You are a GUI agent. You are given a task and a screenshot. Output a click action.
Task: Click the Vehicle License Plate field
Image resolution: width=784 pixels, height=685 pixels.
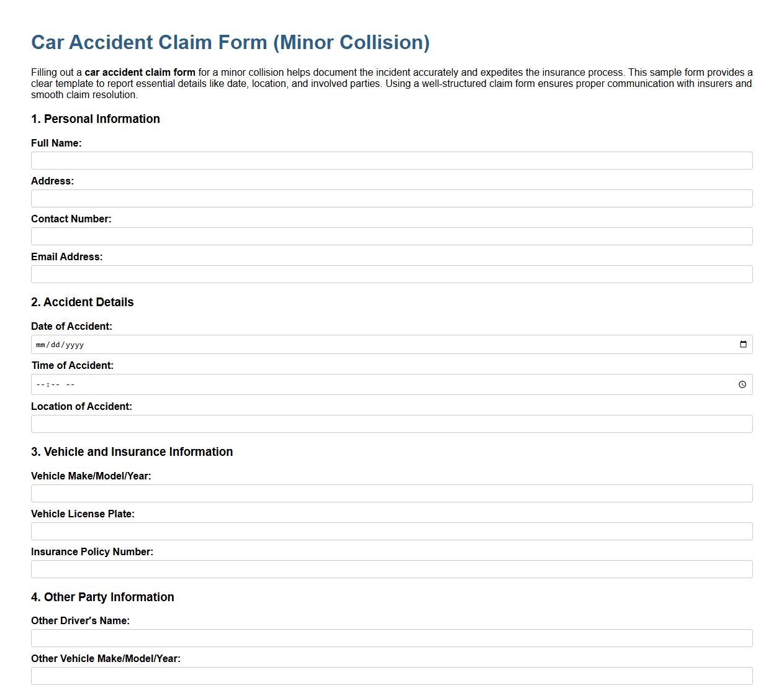coord(391,531)
